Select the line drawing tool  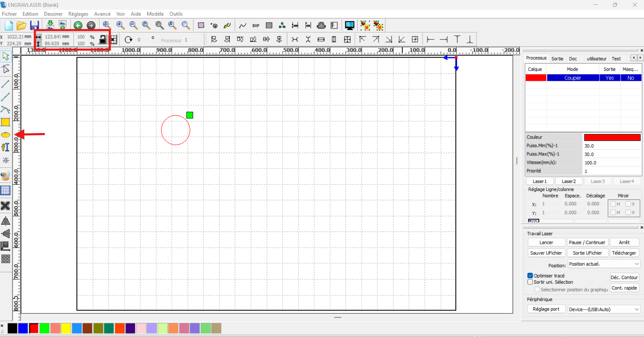5,84
